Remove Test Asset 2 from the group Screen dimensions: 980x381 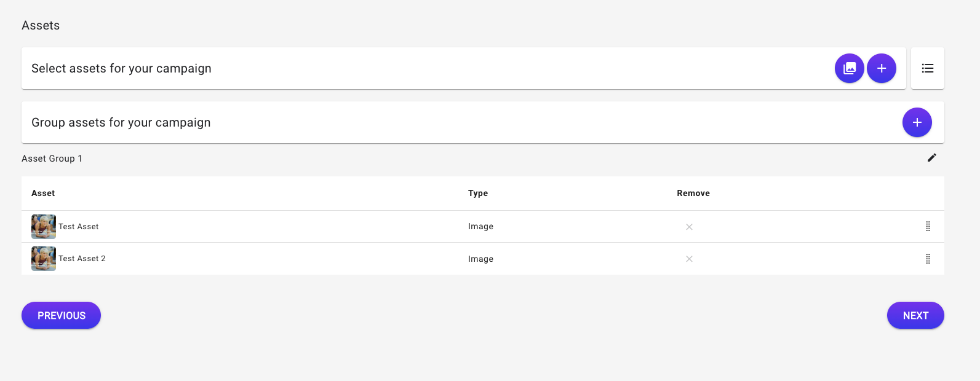click(x=689, y=259)
